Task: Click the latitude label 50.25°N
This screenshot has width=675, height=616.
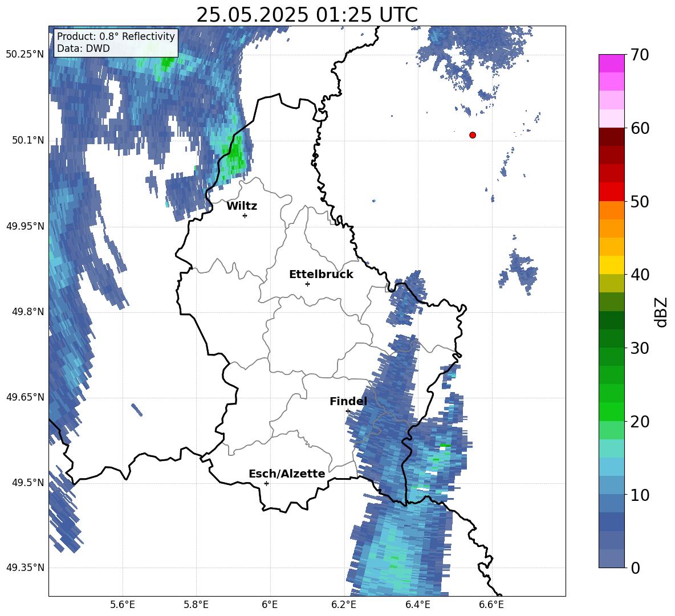Action: [x=25, y=55]
